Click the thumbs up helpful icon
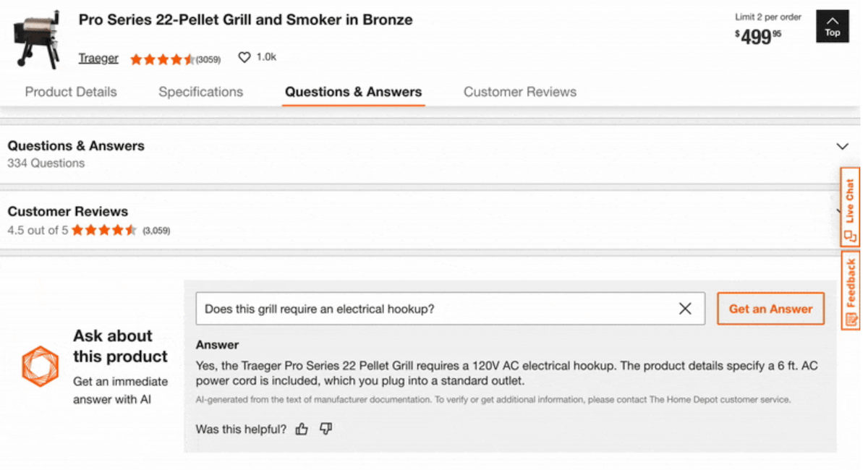Screen dimensions: 868x470 302,430
